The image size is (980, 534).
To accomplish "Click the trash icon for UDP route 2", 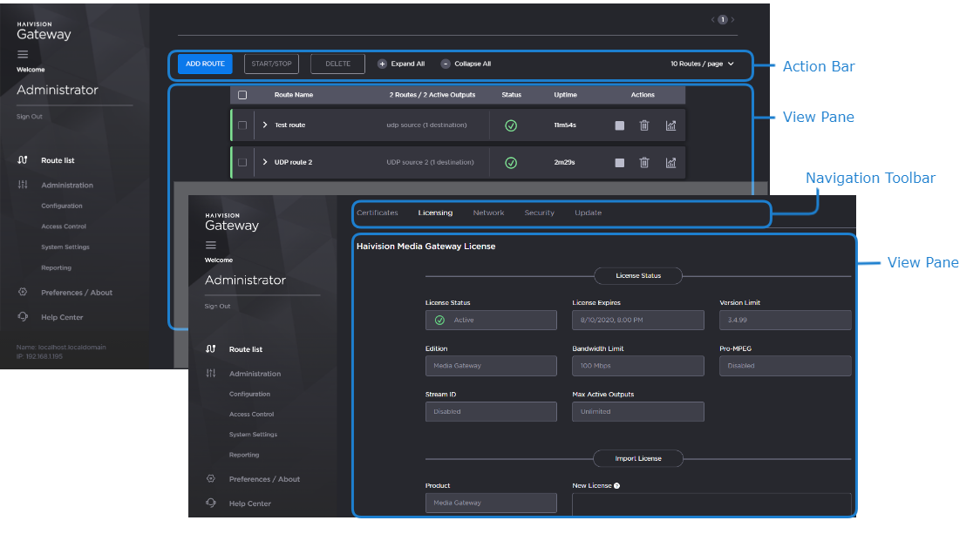I will click(644, 163).
